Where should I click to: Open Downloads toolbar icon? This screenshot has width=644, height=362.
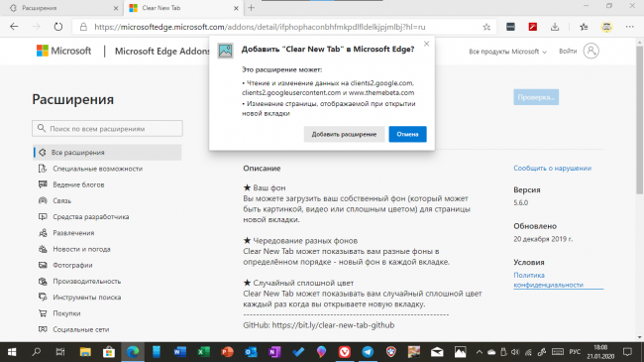pyautogui.click(x=555, y=27)
